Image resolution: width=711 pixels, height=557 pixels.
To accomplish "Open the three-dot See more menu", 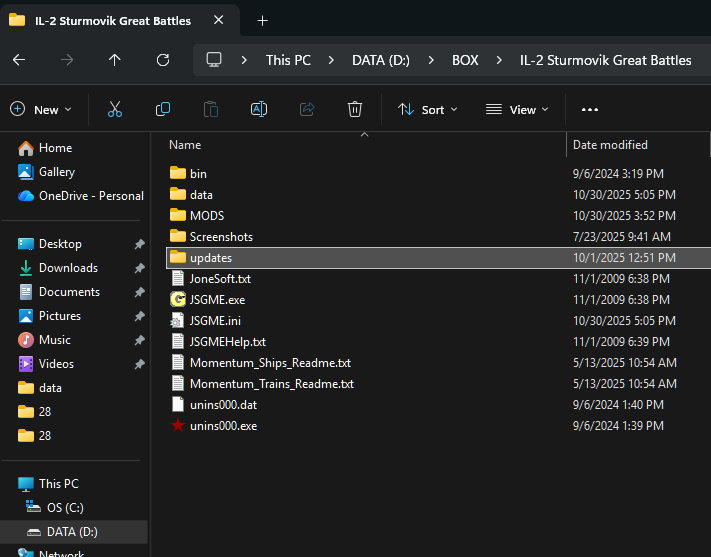I will [589, 109].
